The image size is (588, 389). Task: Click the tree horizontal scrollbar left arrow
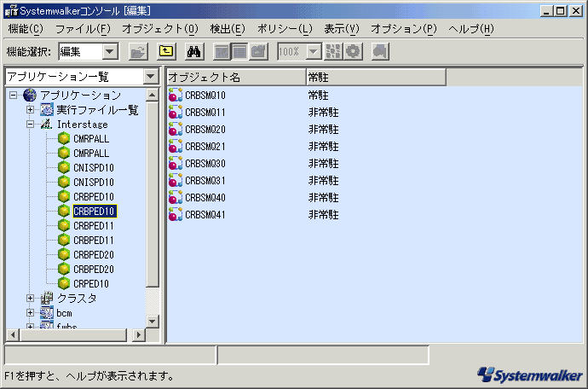pyautogui.click(x=13, y=334)
